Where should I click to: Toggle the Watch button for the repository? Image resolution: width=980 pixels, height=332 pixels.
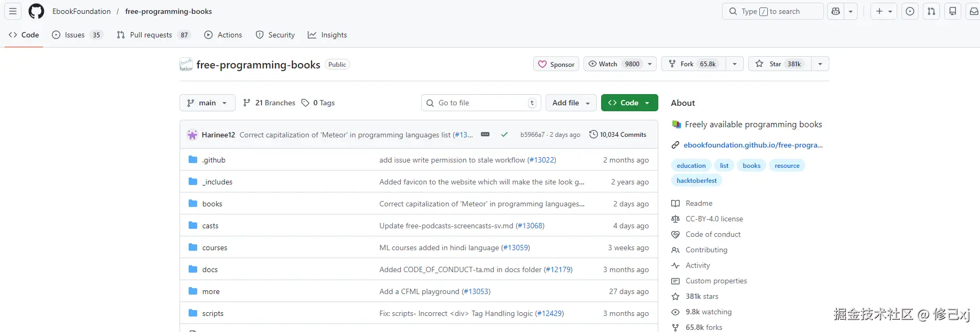coord(613,64)
